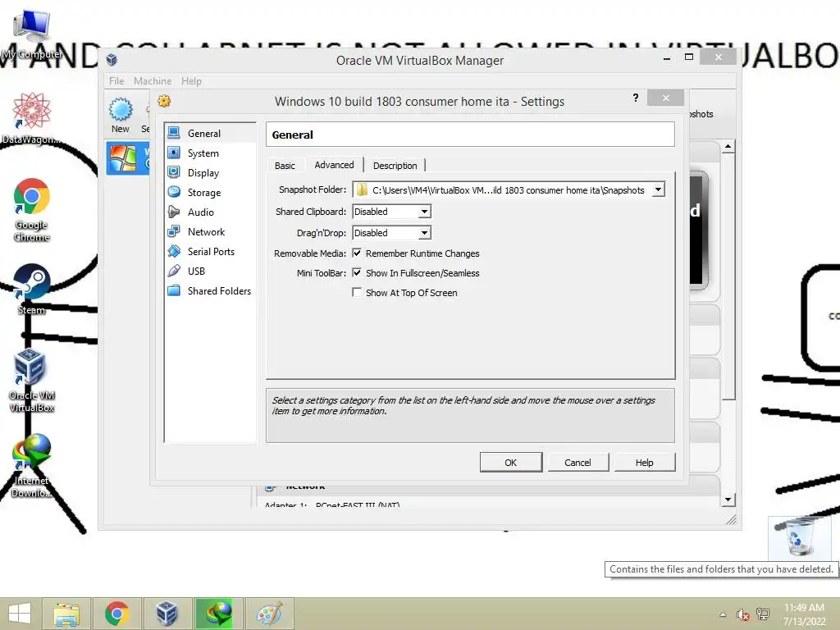Screen dimensions: 840x630
Task: Select the Windows VM entry in the manager list
Action: coord(127,158)
